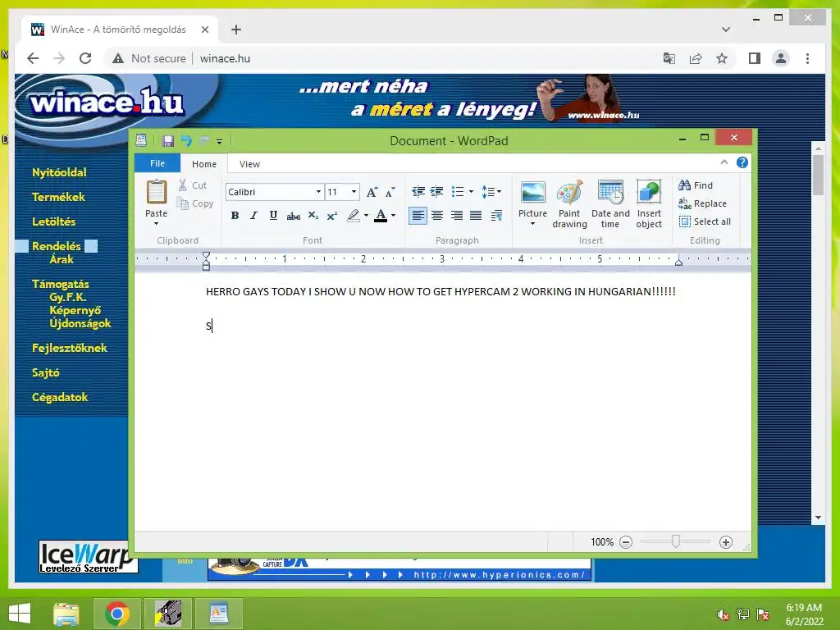The width and height of the screenshot is (840, 630).
Task: Expand the Paste options arrow
Action: (x=157, y=223)
